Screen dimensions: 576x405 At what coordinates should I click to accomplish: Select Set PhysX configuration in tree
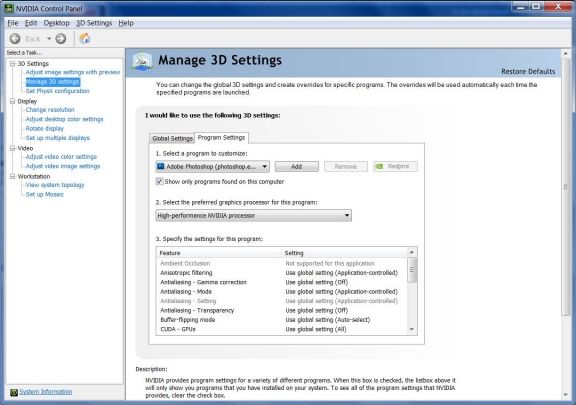point(57,91)
